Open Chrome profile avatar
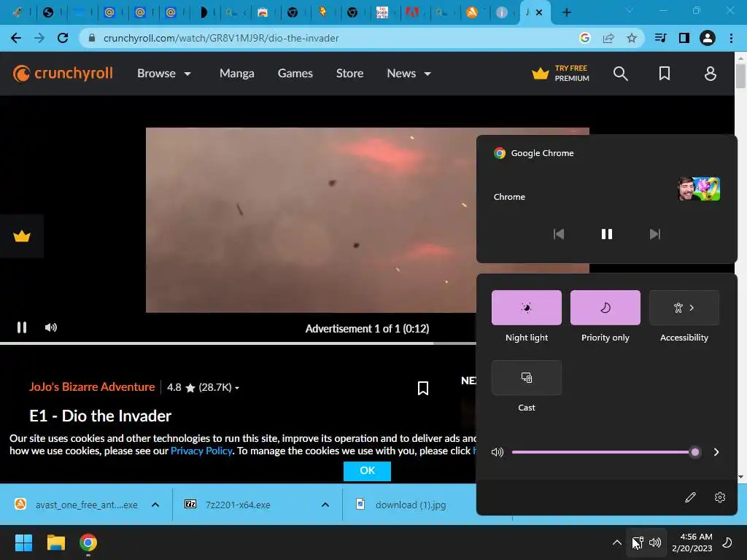This screenshot has width=747, height=560. coord(708,38)
